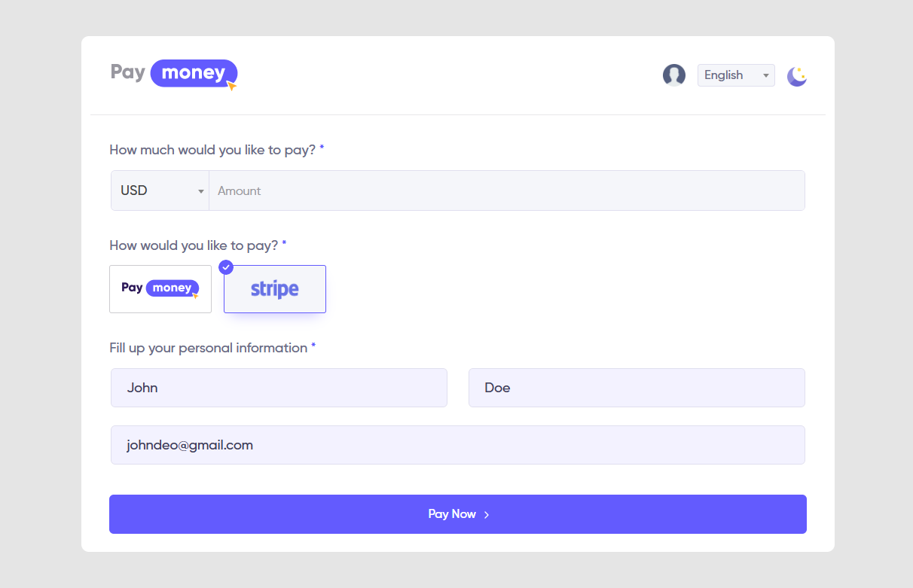Open the English language dropdown
This screenshot has height=588, width=913.
point(735,75)
